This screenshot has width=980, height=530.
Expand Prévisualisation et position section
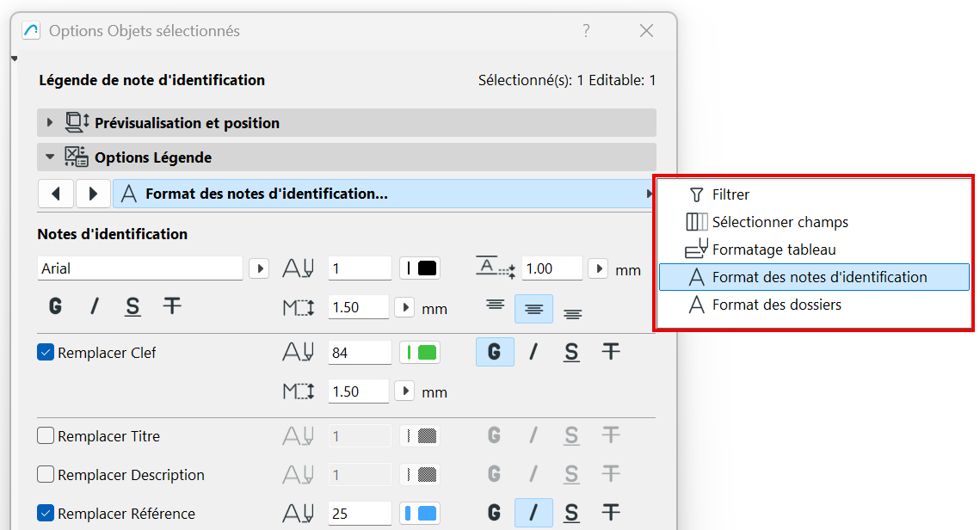(x=50, y=123)
